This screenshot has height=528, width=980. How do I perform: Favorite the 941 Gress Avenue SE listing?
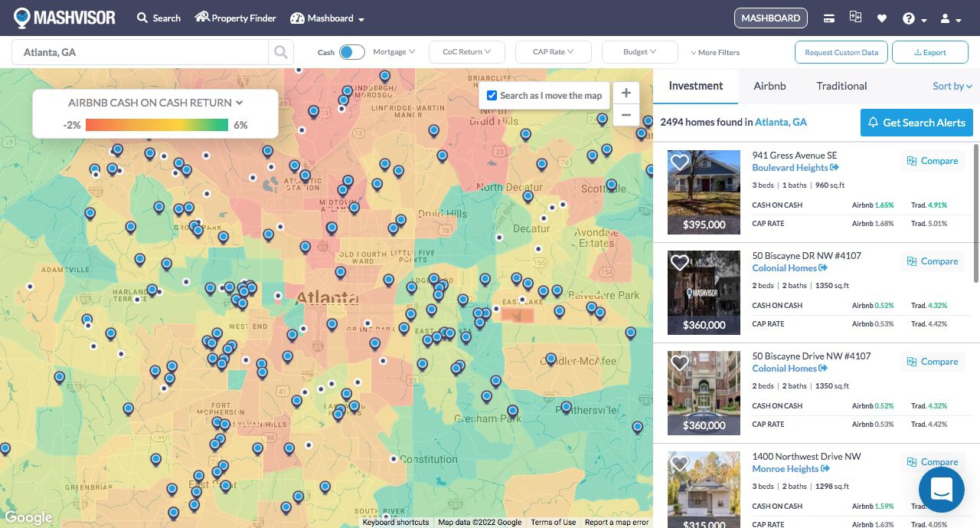(679, 162)
